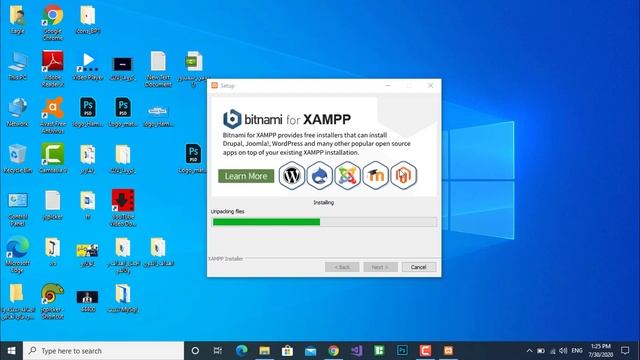
Task: Select the red YouTube Video Downloader shortcut
Action: pos(123,208)
